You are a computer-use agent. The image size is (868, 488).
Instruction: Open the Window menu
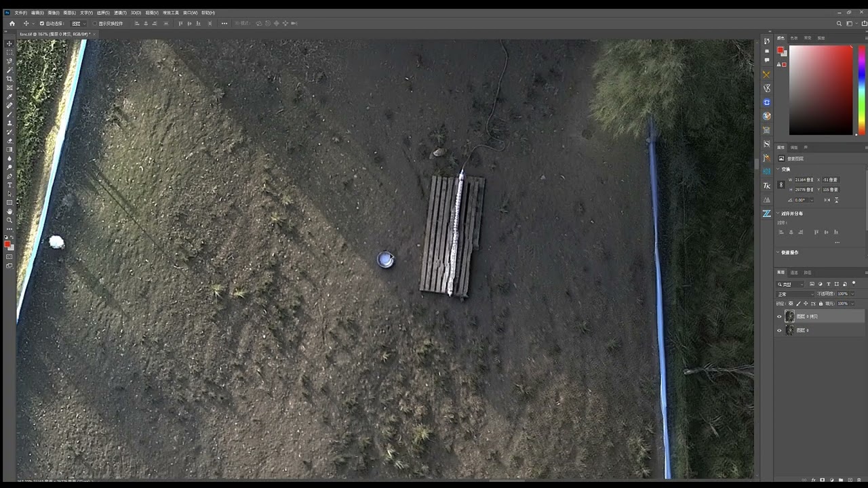[x=190, y=12]
